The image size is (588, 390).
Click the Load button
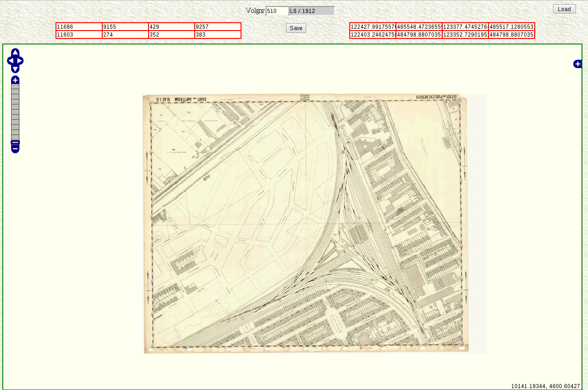(564, 9)
